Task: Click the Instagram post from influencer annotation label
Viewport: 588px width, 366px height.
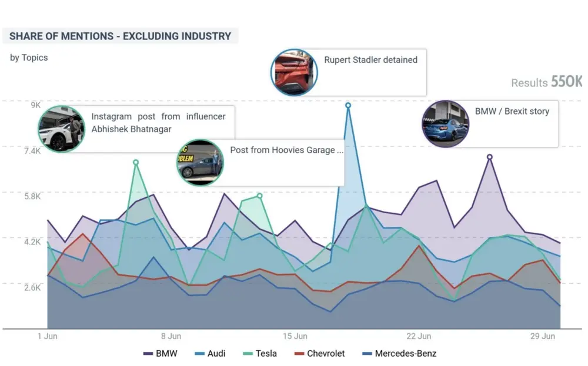Action: point(159,123)
